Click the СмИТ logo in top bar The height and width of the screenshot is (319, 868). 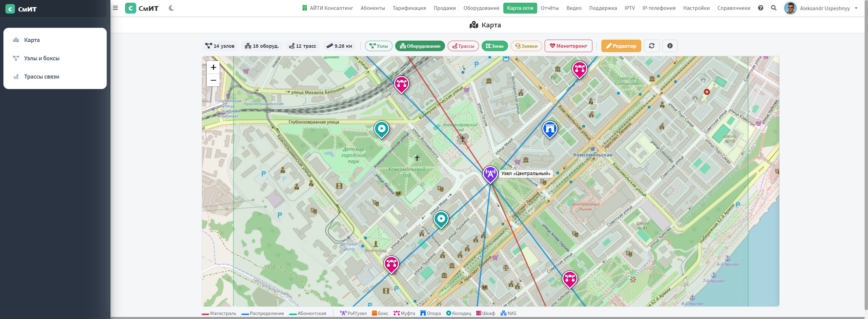click(142, 8)
